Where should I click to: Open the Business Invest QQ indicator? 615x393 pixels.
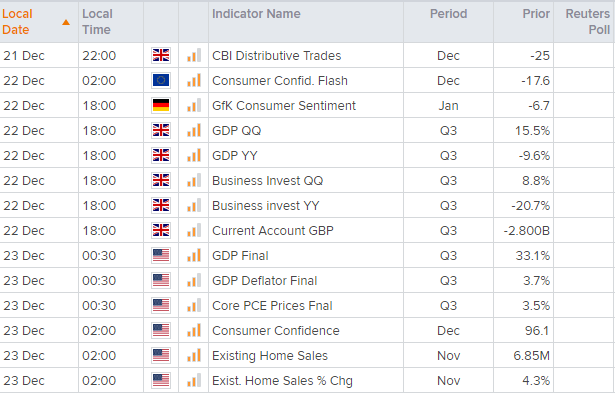(x=267, y=180)
